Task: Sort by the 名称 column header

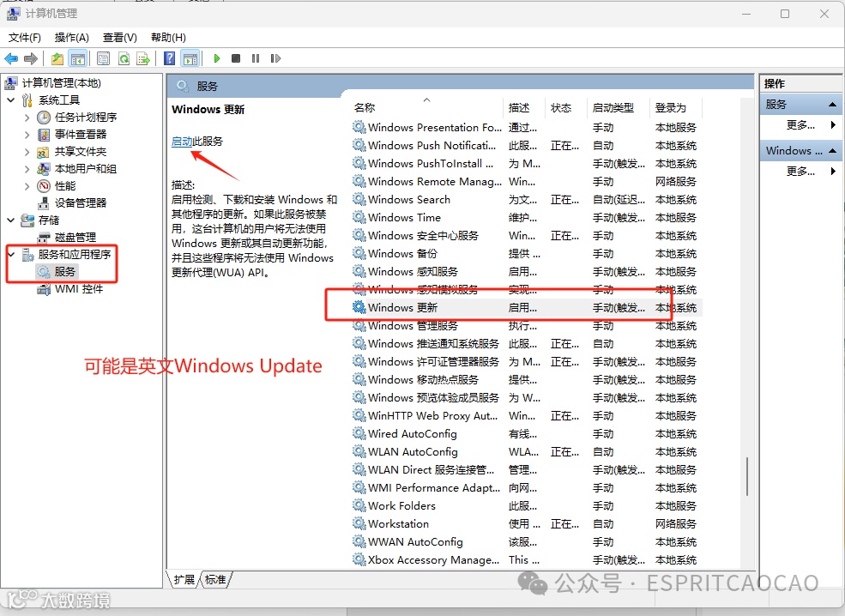Action: click(426, 108)
